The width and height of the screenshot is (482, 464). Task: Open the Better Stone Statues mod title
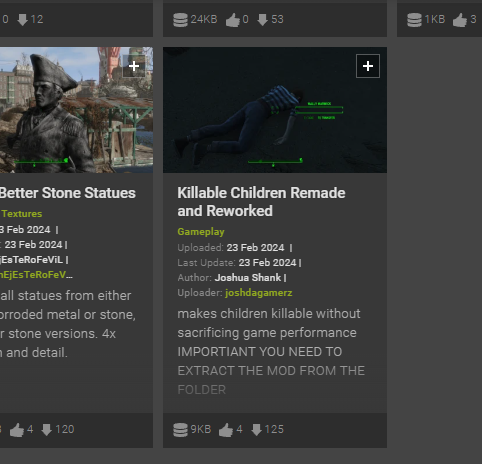[68, 193]
